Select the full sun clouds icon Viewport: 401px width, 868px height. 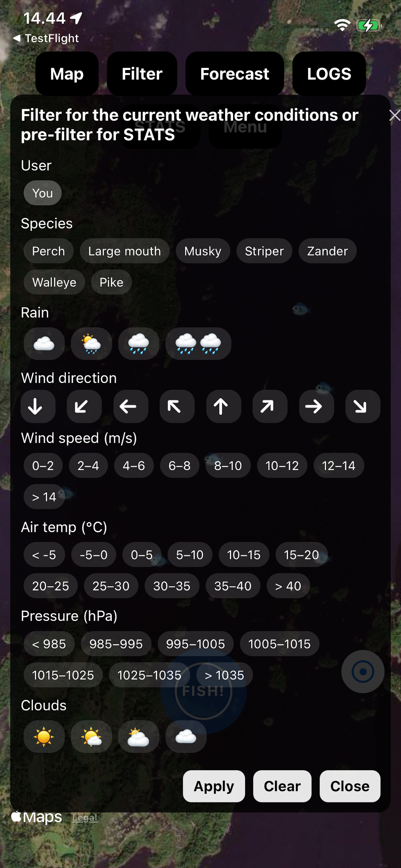(x=44, y=737)
